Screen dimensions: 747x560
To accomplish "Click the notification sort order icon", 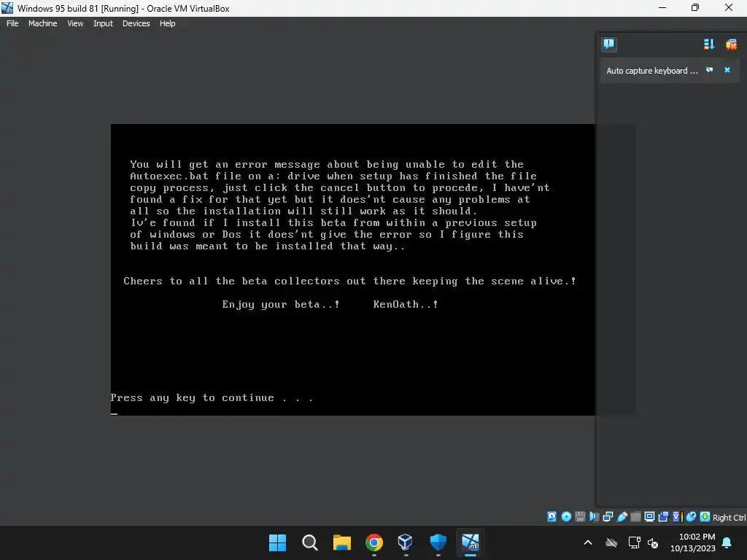I will (x=709, y=44).
